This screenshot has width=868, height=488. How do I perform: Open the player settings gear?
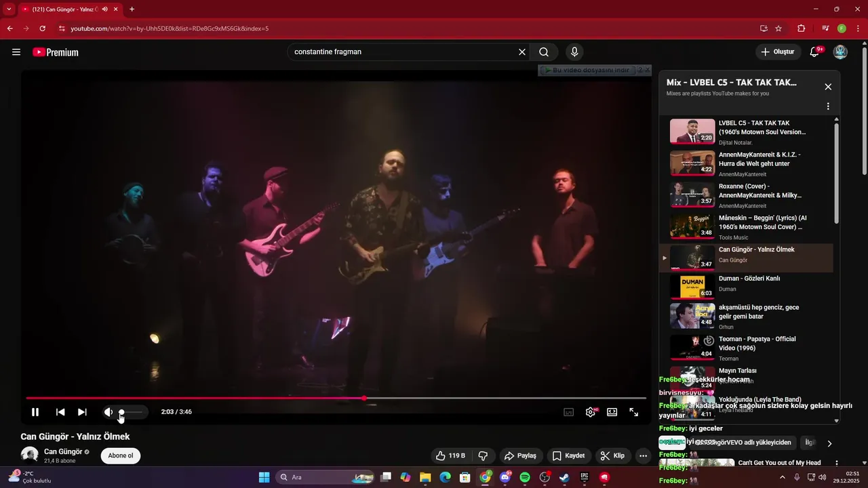point(591,412)
